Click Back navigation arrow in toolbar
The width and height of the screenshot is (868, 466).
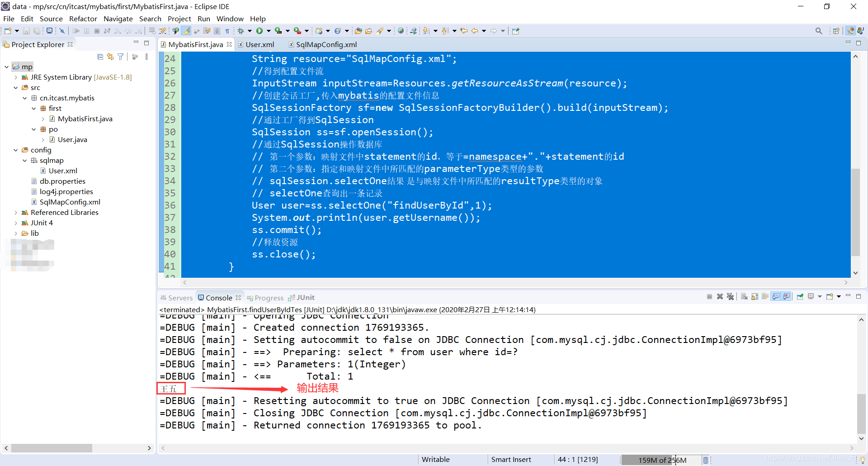475,31
